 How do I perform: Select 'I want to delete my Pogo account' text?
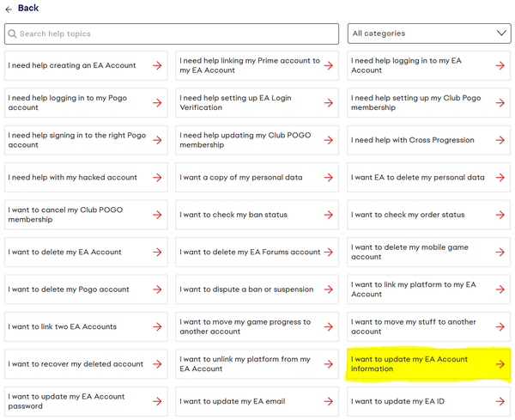tap(69, 289)
